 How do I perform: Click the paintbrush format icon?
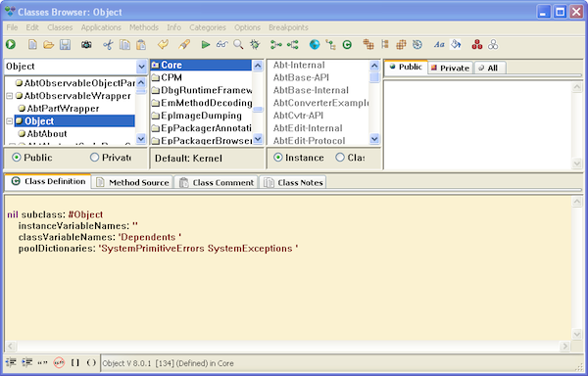click(x=184, y=45)
